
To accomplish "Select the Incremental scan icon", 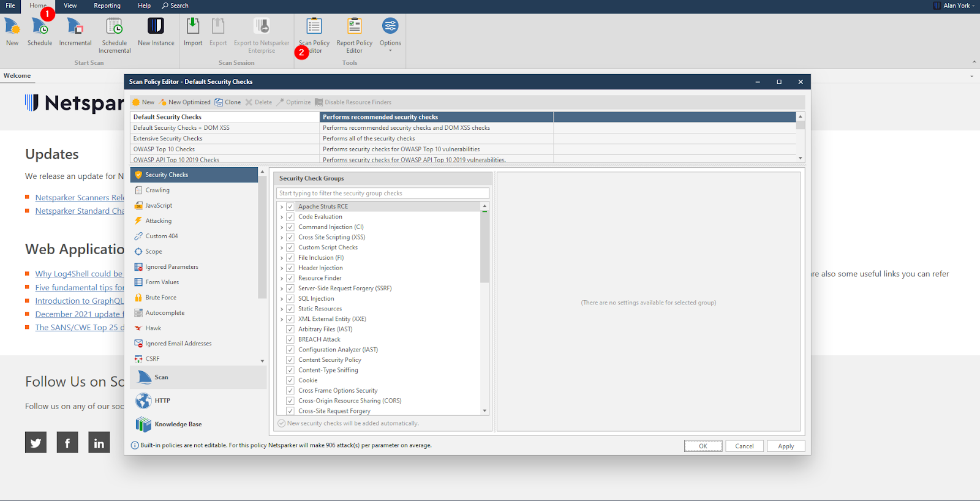I will click(75, 32).
